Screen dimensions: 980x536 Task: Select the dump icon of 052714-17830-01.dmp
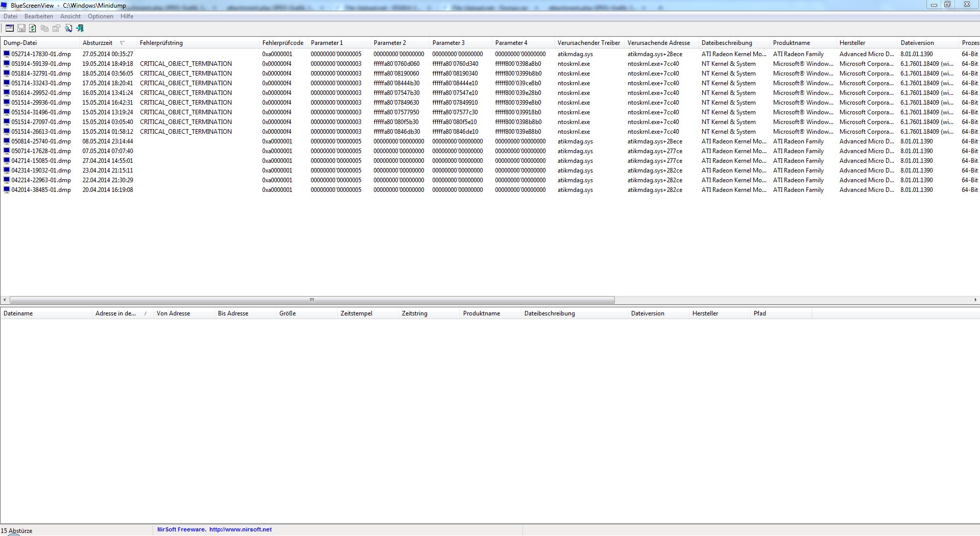click(x=7, y=54)
